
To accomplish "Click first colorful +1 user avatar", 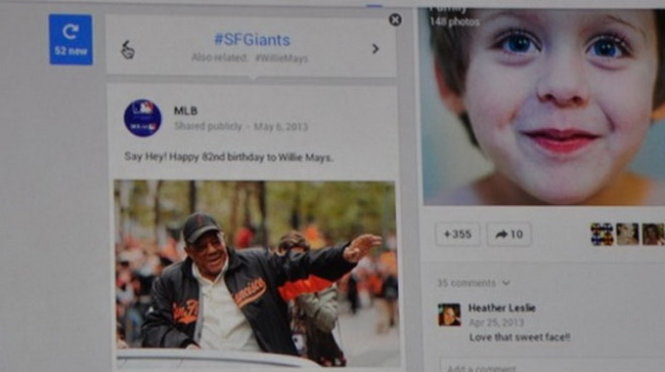I will point(602,234).
